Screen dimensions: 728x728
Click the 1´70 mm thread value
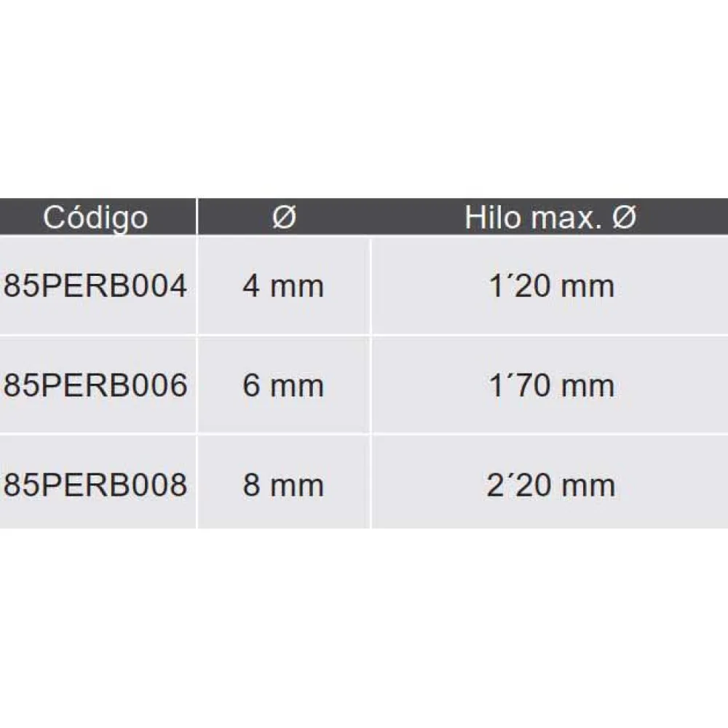click(551, 386)
